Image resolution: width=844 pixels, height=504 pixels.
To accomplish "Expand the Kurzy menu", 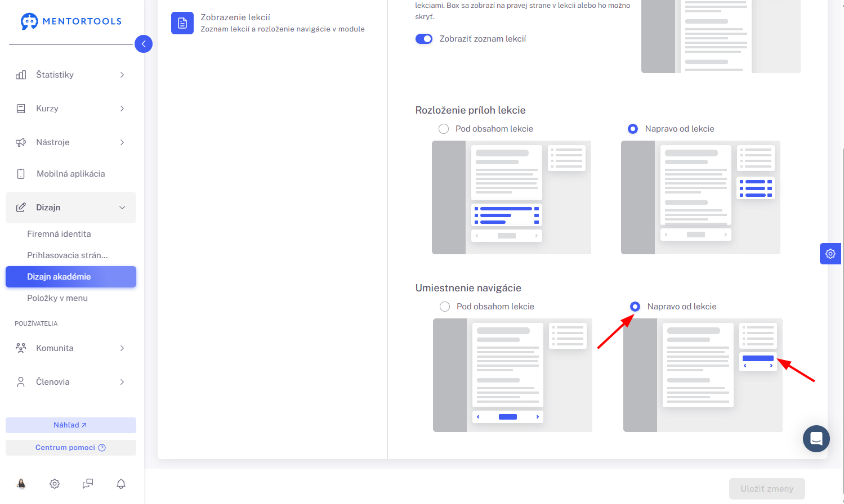I will pos(71,109).
